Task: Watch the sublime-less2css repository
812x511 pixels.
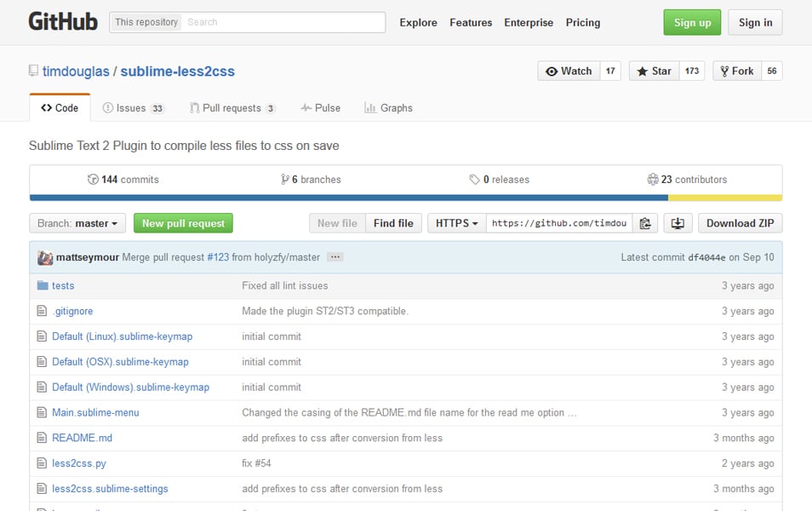Action: [x=568, y=71]
